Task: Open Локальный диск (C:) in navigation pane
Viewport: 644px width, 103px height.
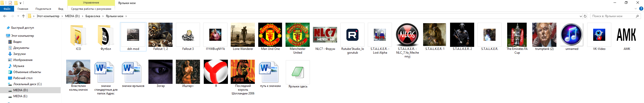Action: point(27,84)
